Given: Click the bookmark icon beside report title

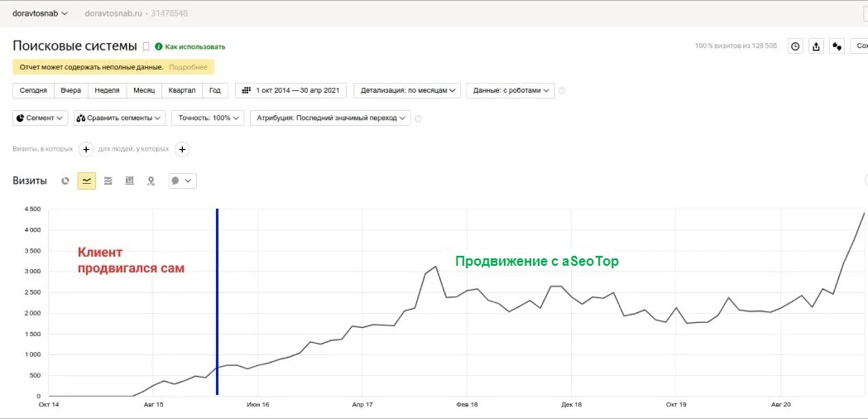Looking at the screenshot, I should click(x=146, y=46).
